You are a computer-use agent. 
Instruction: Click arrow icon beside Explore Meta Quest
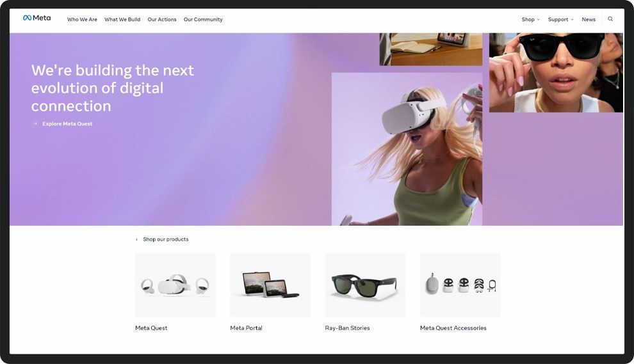pyautogui.click(x=35, y=123)
